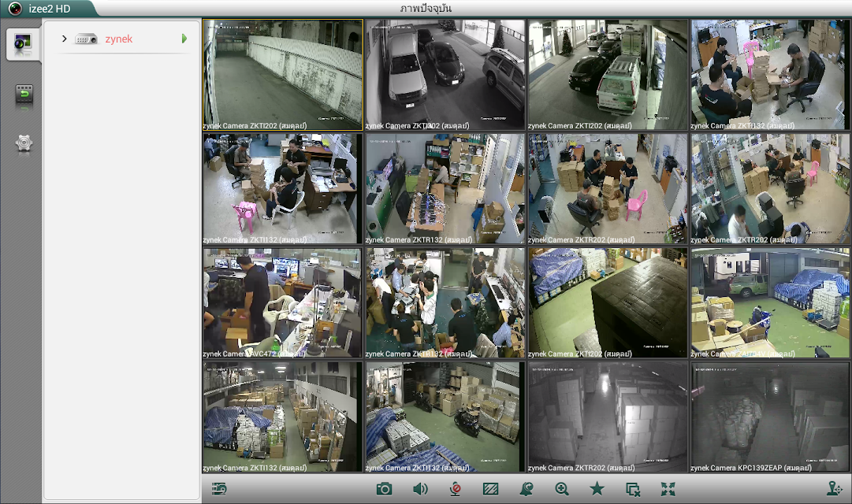Toggle the microphone talk icon

click(x=456, y=489)
